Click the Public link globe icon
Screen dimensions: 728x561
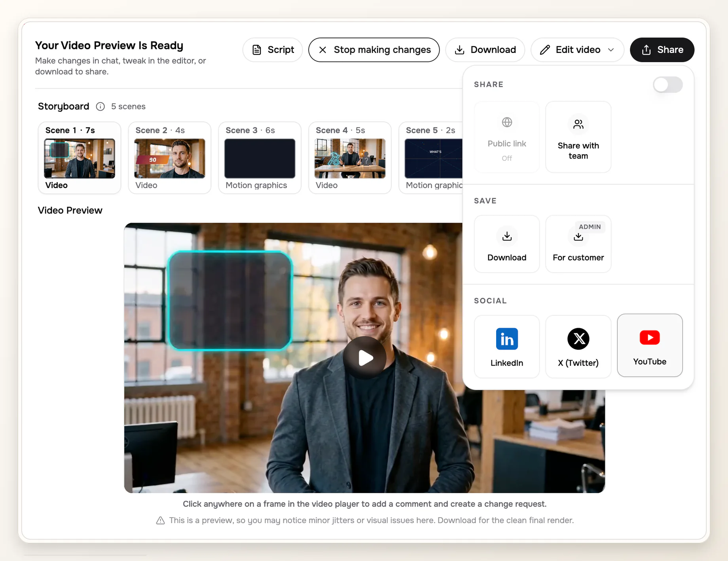pyautogui.click(x=507, y=122)
